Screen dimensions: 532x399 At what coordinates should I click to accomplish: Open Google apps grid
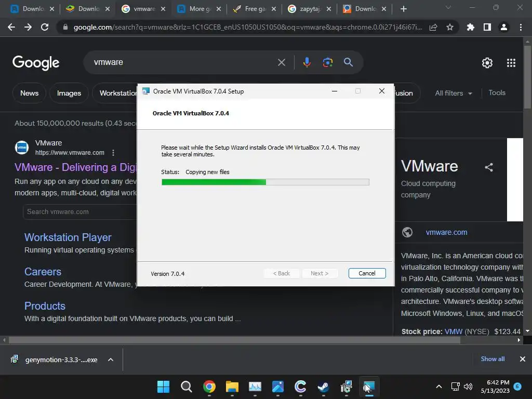511,63
